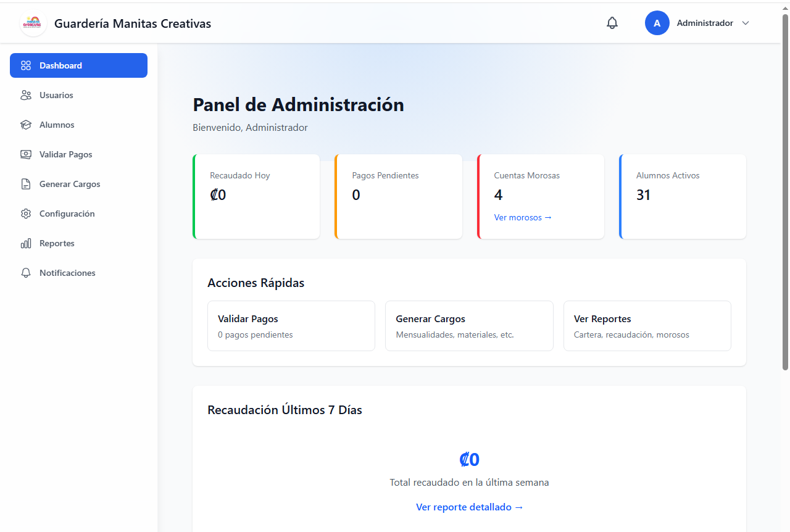Open the notifications bell in header
Image resolution: width=790 pixels, height=532 pixels.
[x=612, y=23]
